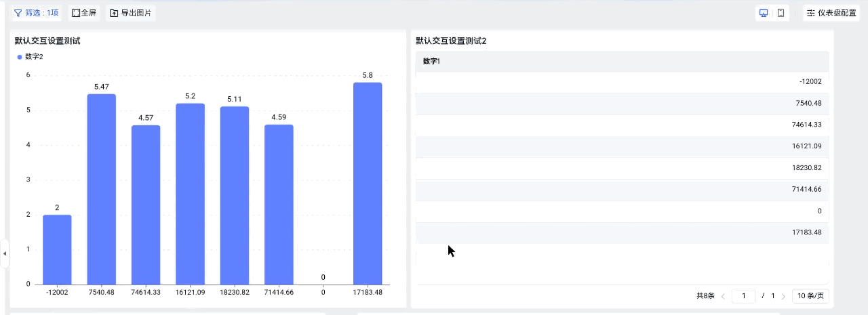Click table title 默认交互设置测试2
This screenshot has width=868, height=315.
click(451, 41)
